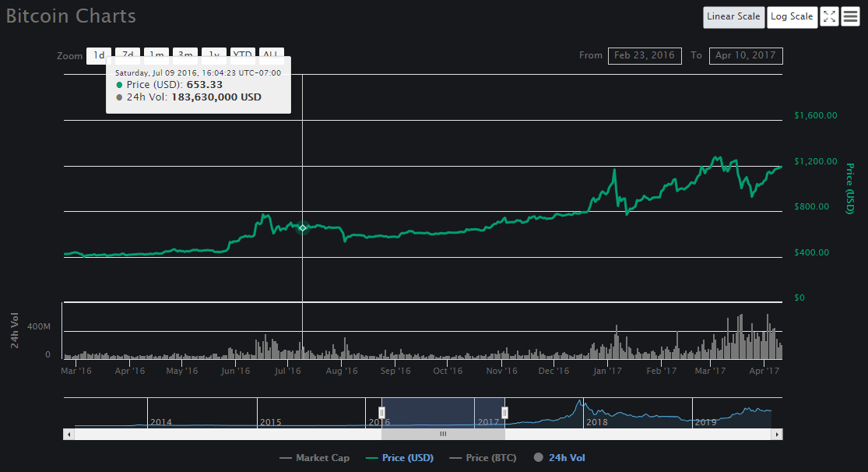Toggle 24h Vol series in legend
Image resolution: width=868 pixels, height=472 pixels.
point(559,458)
